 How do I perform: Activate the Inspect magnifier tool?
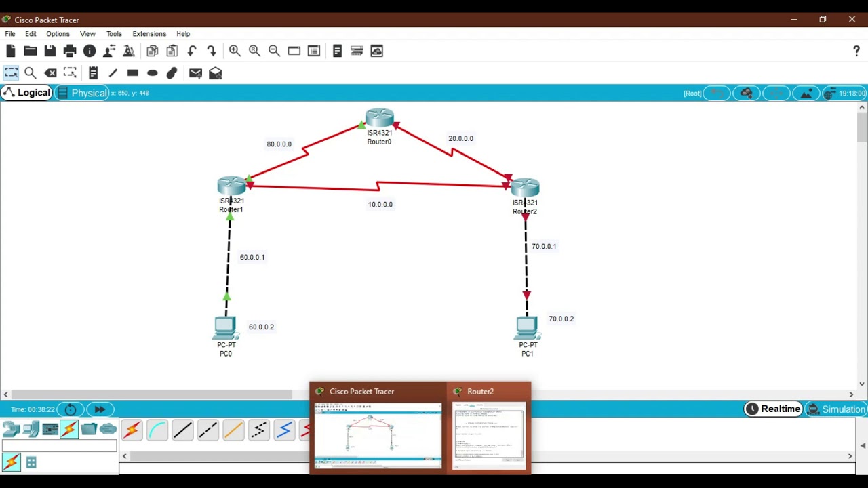tap(30, 73)
